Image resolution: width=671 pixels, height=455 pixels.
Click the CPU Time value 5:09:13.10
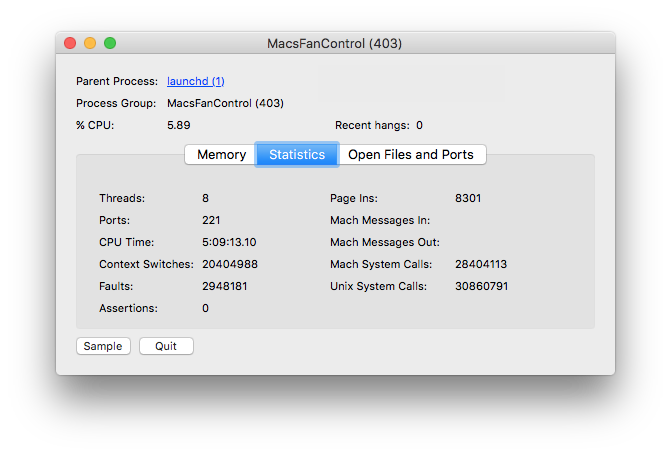[229, 242]
